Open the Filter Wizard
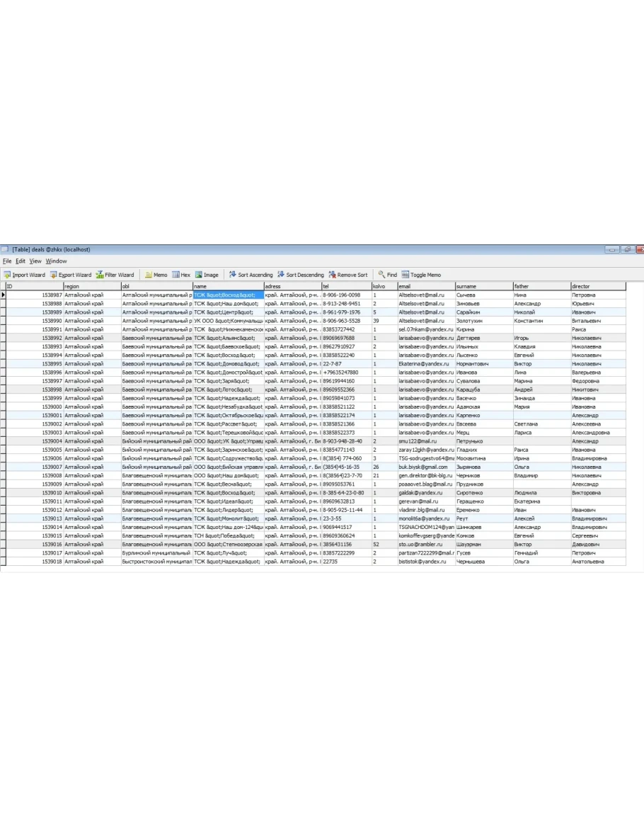 click(115, 275)
